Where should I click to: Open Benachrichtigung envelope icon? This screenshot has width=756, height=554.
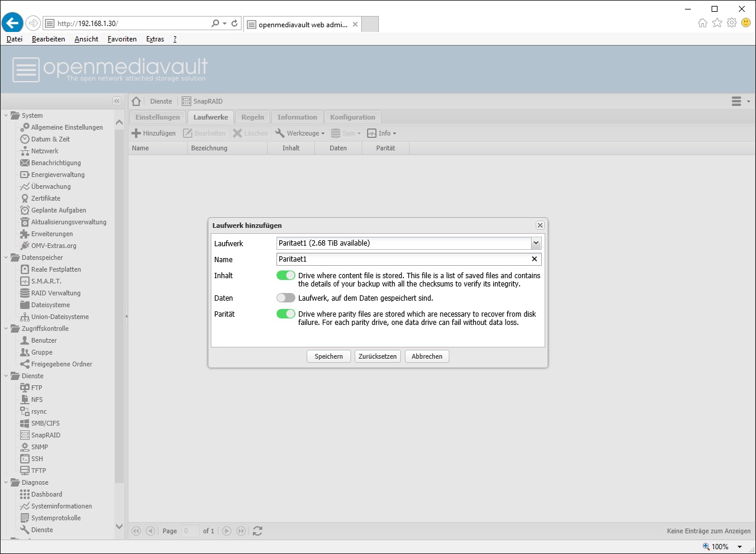[x=25, y=163]
